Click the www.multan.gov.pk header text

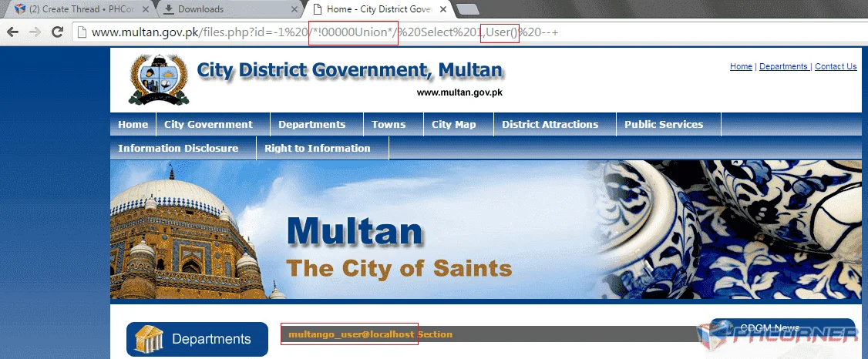coord(459,92)
